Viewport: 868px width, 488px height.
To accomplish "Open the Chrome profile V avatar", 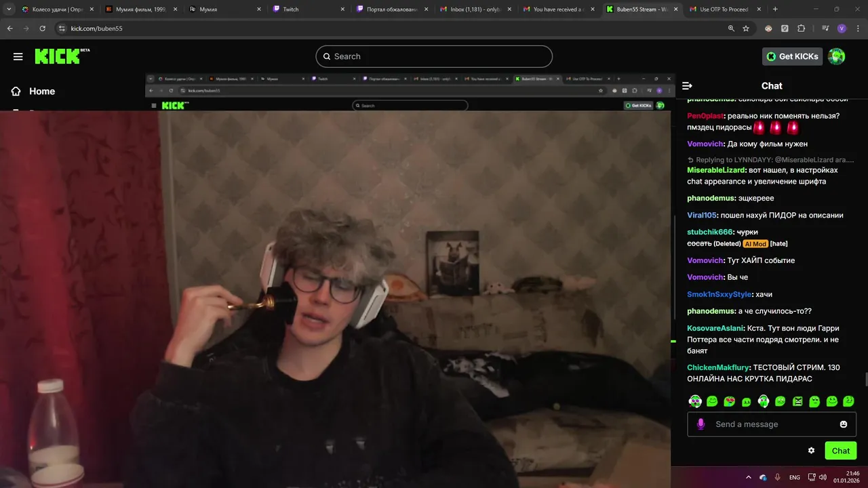I will 842,28.
